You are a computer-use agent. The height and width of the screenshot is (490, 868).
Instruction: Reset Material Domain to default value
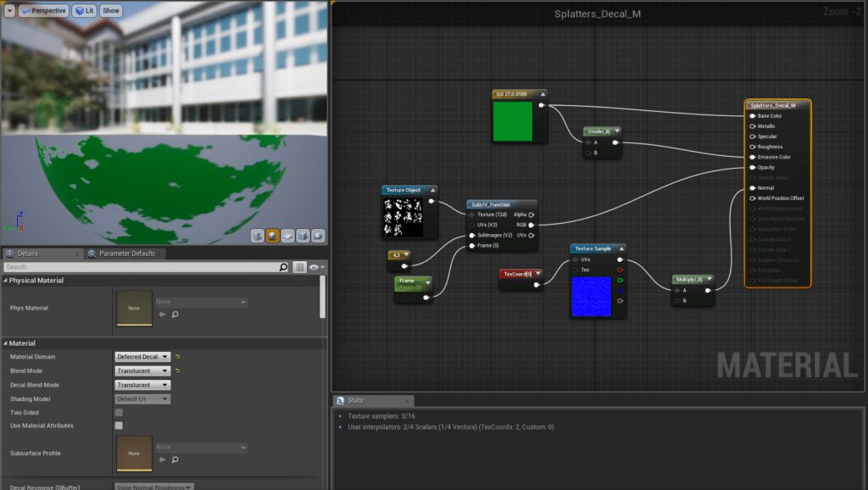tap(178, 357)
